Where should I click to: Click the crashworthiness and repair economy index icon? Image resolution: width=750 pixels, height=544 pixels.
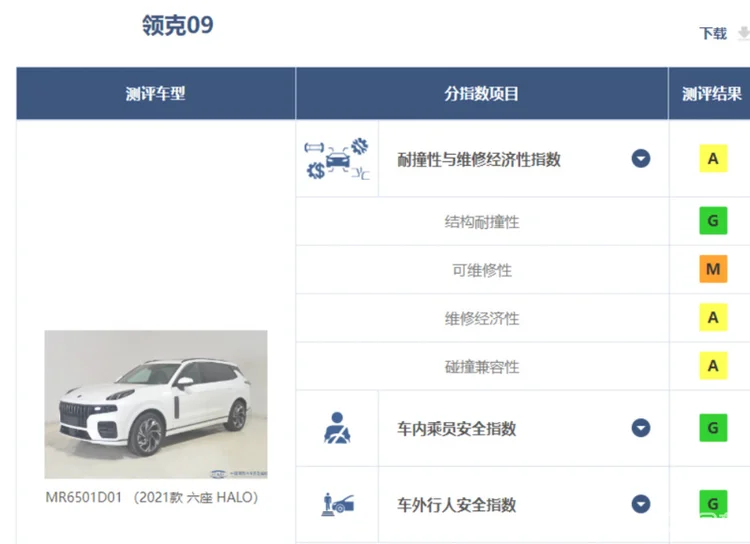coord(337,159)
